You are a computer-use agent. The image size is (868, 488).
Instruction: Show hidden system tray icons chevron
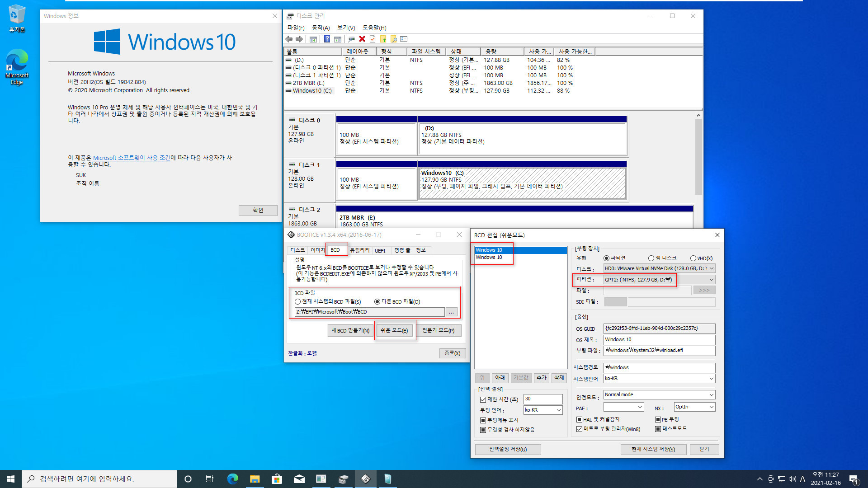pyautogui.click(x=760, y=479)
